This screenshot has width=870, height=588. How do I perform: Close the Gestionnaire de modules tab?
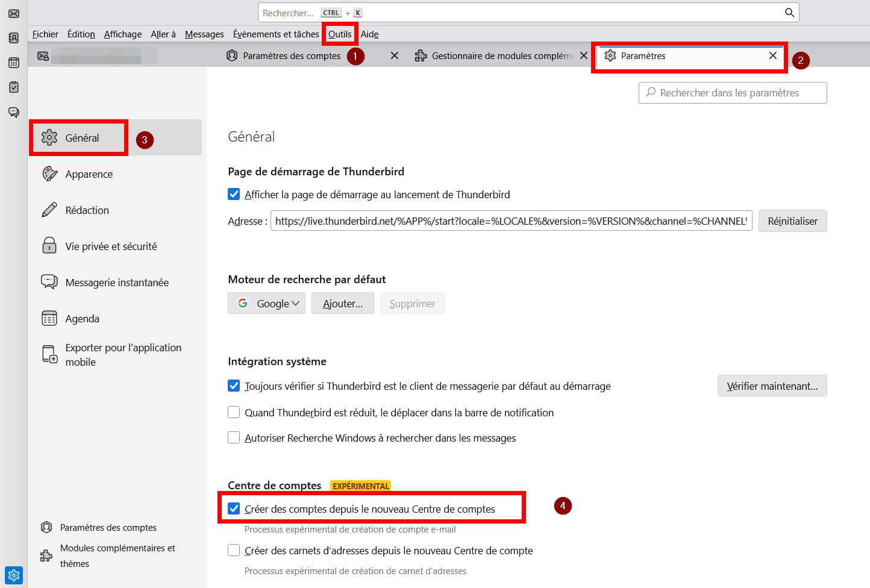pyautogui.click(x=584, y=55)
